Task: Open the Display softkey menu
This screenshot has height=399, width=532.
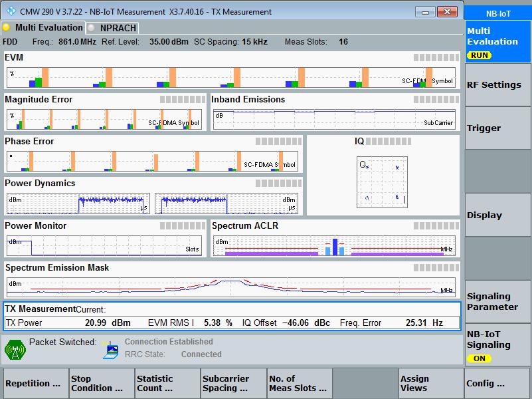Action: tap(498, 215)
